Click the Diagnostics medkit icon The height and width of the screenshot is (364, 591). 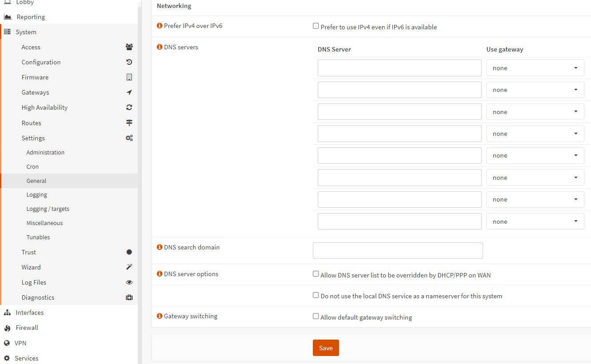pyautogui.click(x=129, y=297)
